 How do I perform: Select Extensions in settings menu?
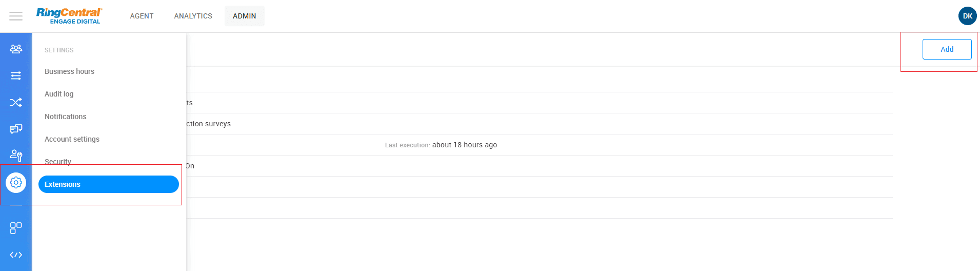point(108,184)
